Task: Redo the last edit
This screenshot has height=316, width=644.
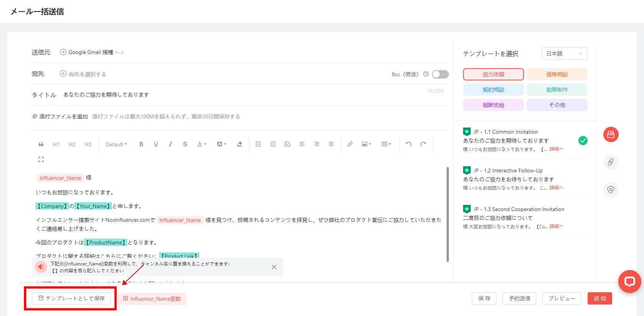Action: click(x=423, y=144)
